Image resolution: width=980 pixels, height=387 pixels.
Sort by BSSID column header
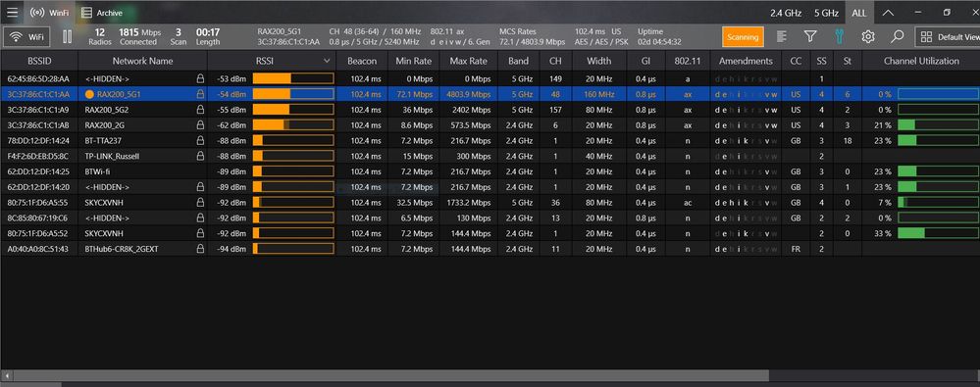(x=39, y=61)
